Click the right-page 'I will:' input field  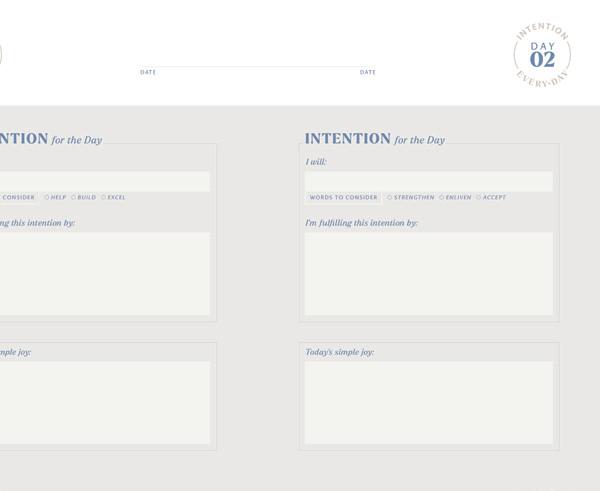pyautogui.click(x=429, y=181)
